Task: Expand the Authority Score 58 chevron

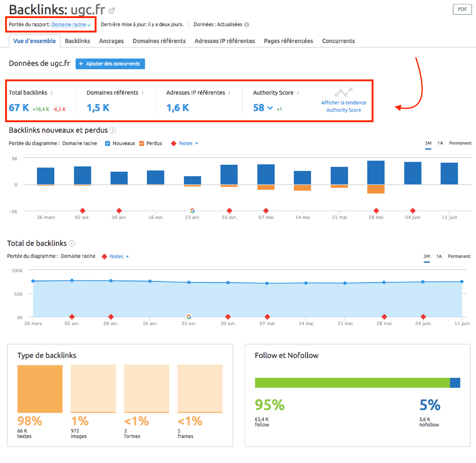Action: coord(270,108)
